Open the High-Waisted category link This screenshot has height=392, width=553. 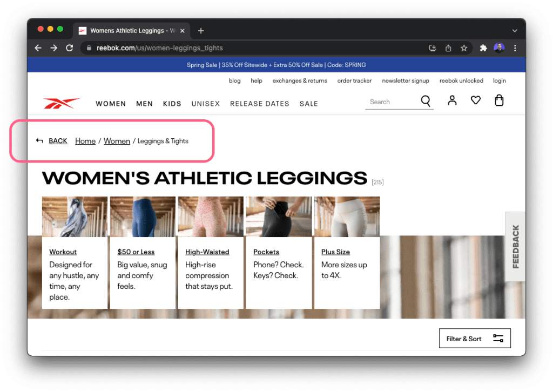207,252
